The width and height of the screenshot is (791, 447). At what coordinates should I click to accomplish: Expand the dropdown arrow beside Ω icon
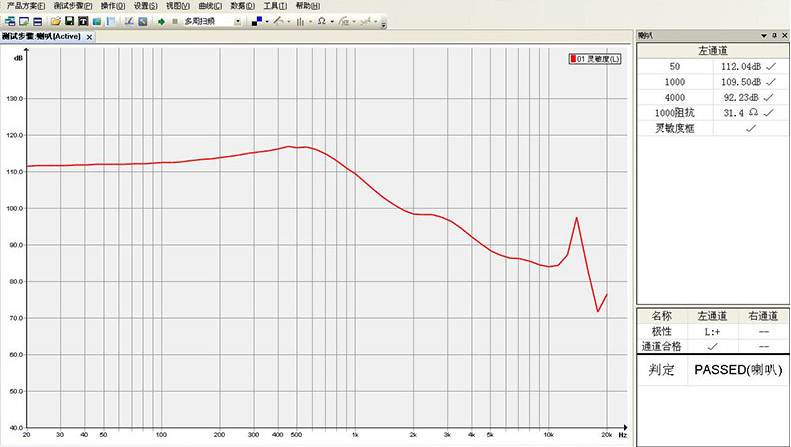coord(332,21)
